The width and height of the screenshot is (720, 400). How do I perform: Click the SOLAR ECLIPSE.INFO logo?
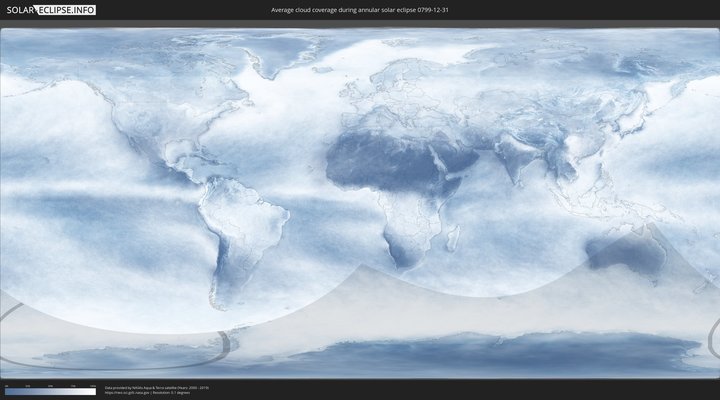pyautogui.click(x=52, y=10)
